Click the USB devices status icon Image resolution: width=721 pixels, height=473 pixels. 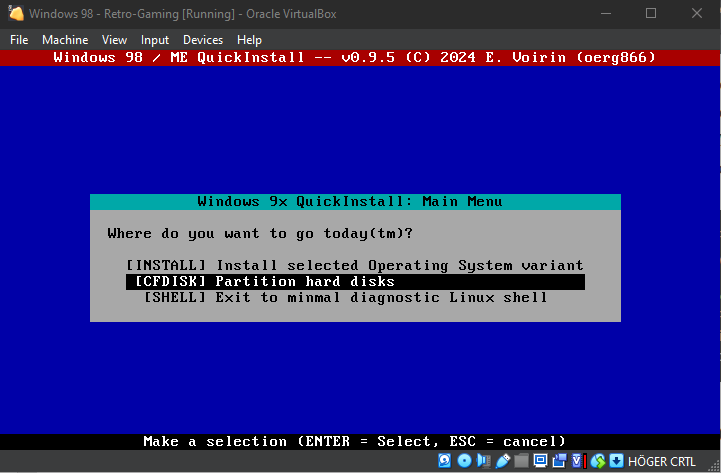503,461
